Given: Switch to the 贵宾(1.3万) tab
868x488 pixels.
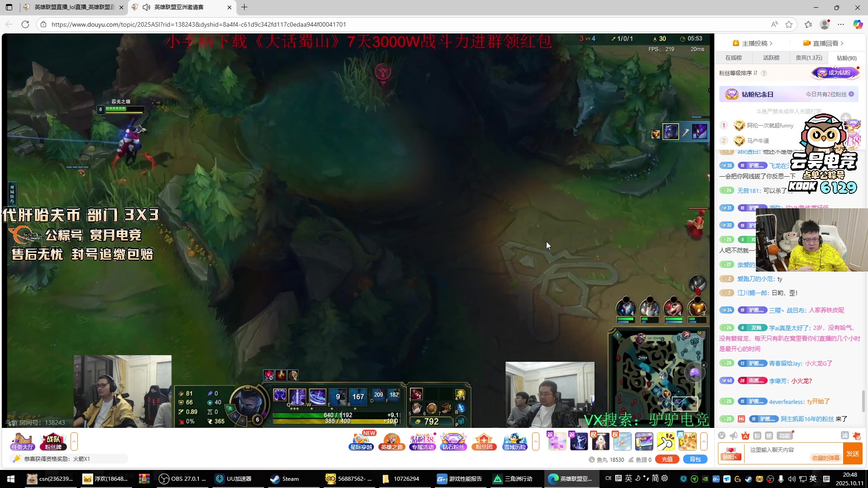Looking at the screenshot, I should click(809, 58).
